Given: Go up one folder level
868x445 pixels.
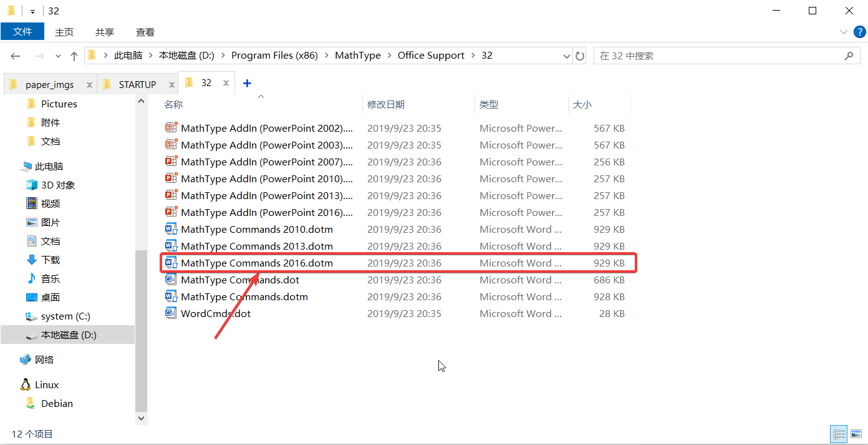Looking at the screenshot, I should click(x=74, y=56).
